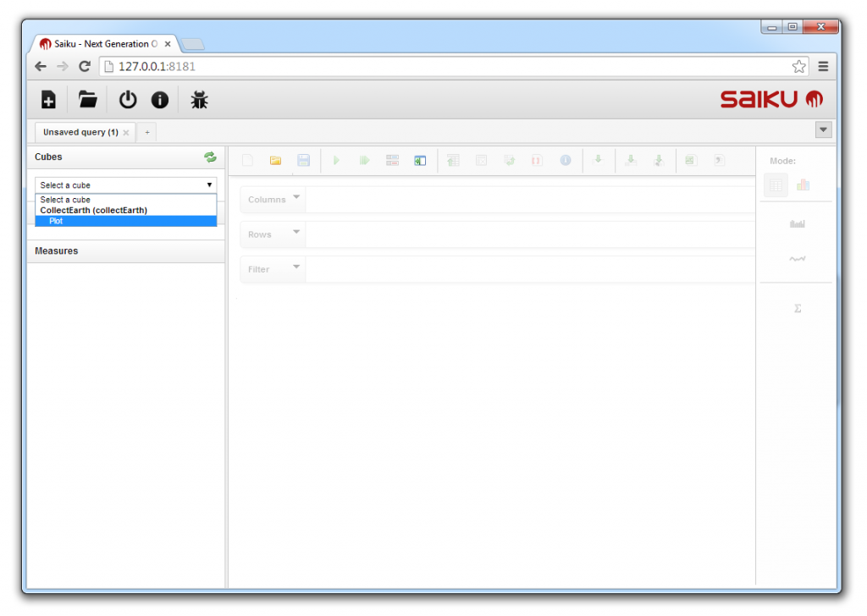Click the Rows axis label

(259, 234)
